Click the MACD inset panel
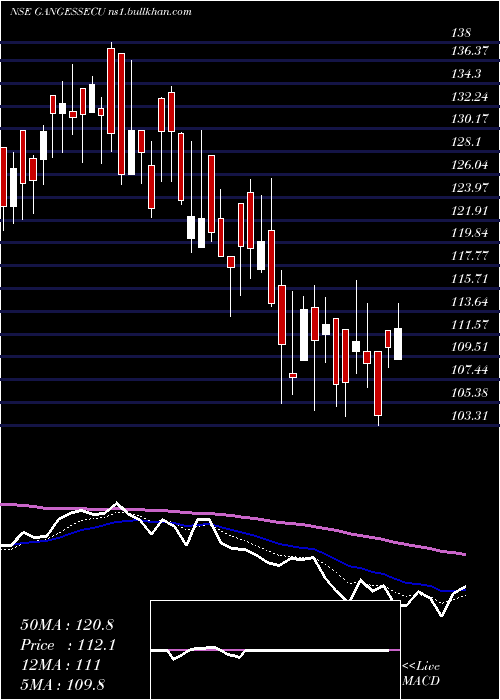 pyautogui.click(x=275, y=650)
